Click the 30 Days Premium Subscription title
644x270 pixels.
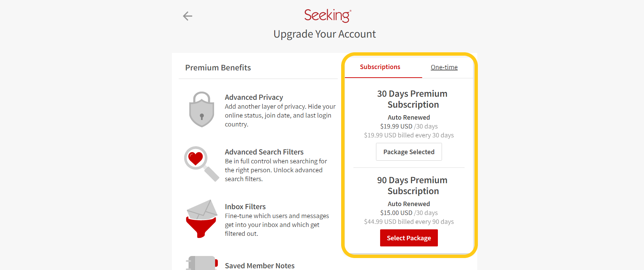coord(413,99)
